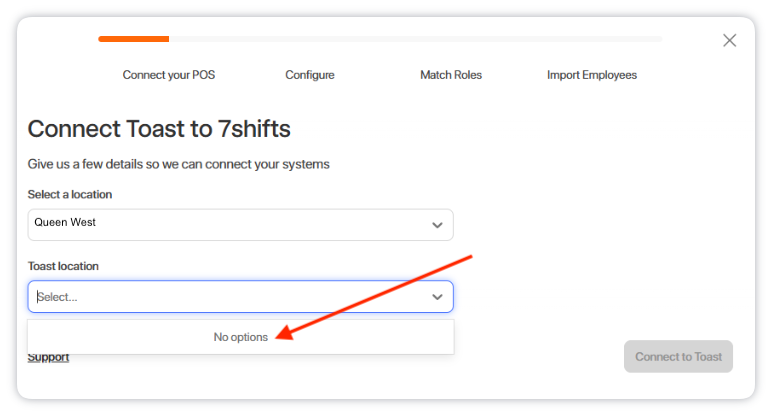Image resolution: width=772 pixels, height=416 pixels.
Task: Click the Connect to Toast button
Action: click(x=678, y=356)
